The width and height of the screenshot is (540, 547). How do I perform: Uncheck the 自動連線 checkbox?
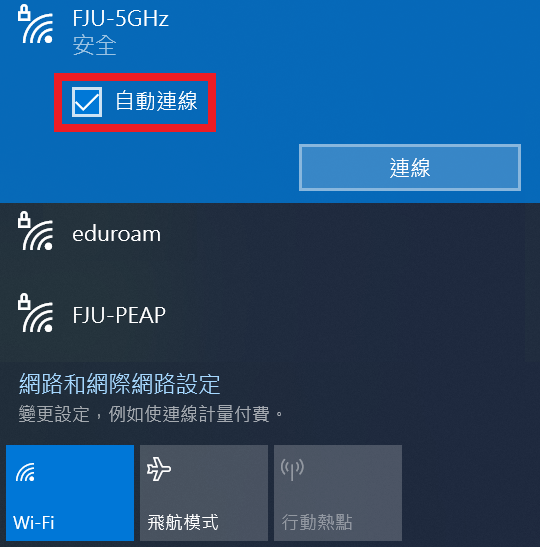point(87,102)
